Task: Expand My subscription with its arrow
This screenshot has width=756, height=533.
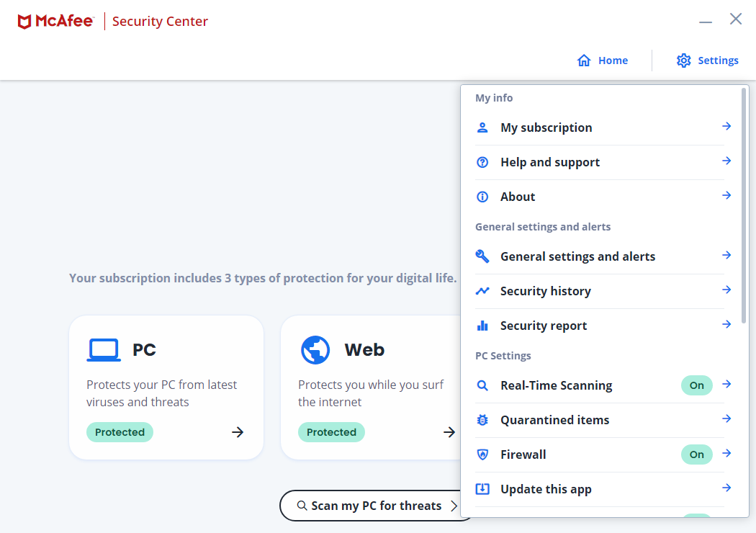Action: (726, 127)
